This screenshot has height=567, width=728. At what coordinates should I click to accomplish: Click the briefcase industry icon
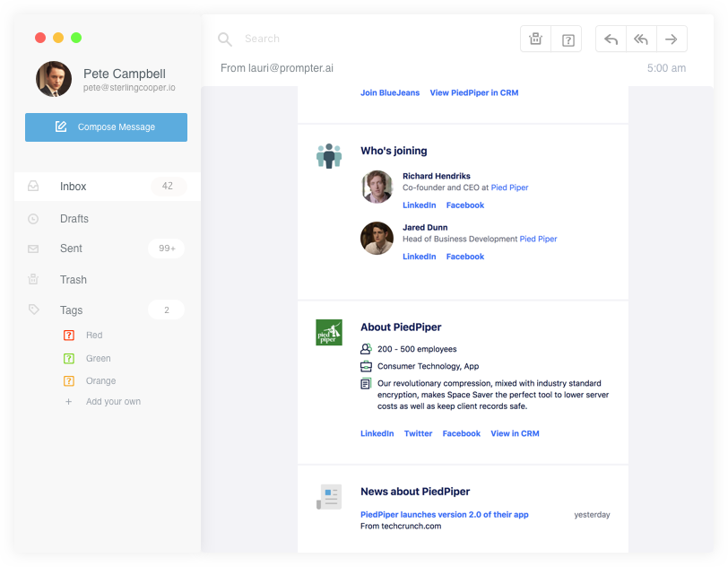366,366
